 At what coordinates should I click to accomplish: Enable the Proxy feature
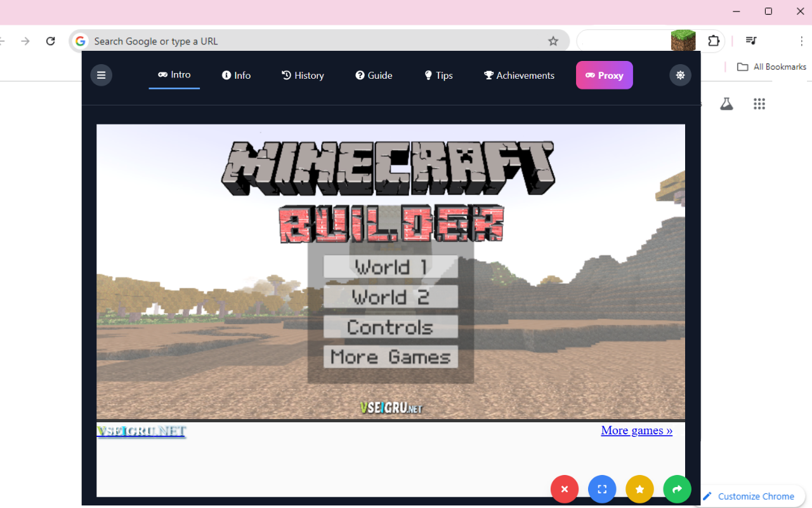[604, 75]
